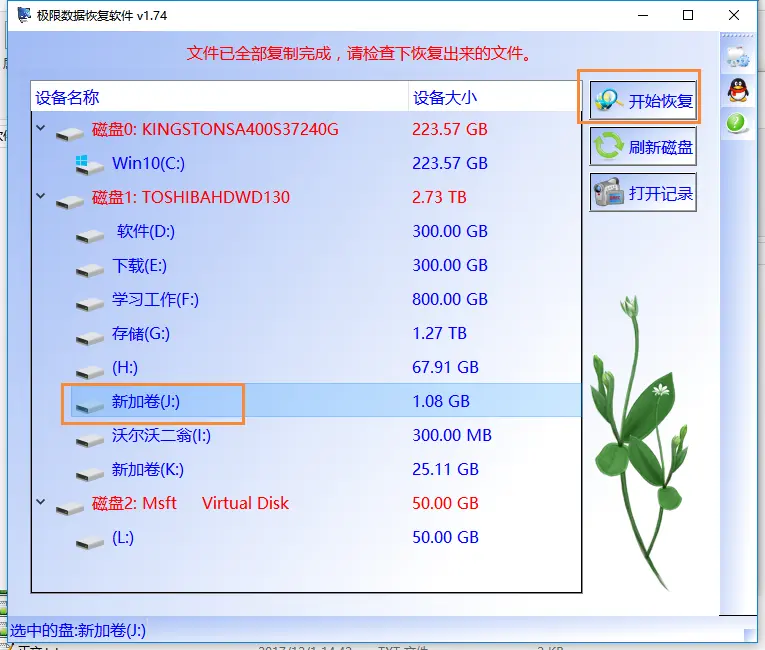Close the 极限数据恢复软件 window
Viewport: 765px width, 650px height.
click(734, 16)
